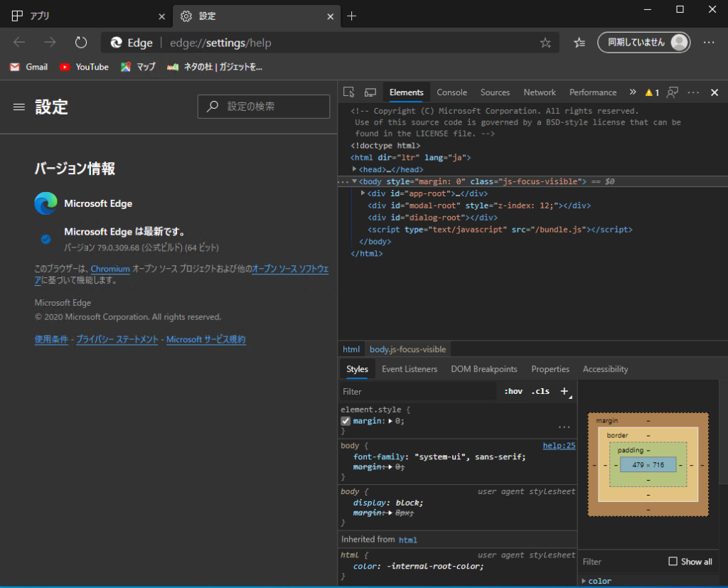Switch to Elements tab

[406, 92]
